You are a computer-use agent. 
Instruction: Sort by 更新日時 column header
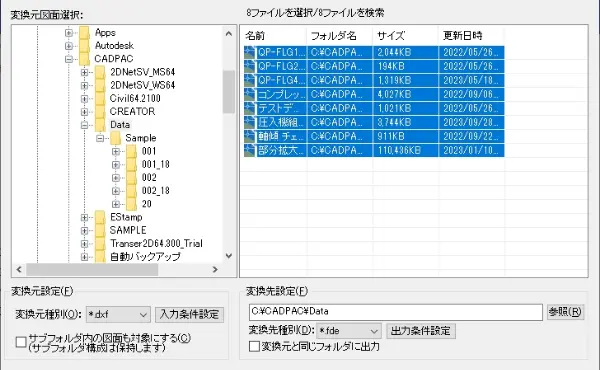click(471, 36)
